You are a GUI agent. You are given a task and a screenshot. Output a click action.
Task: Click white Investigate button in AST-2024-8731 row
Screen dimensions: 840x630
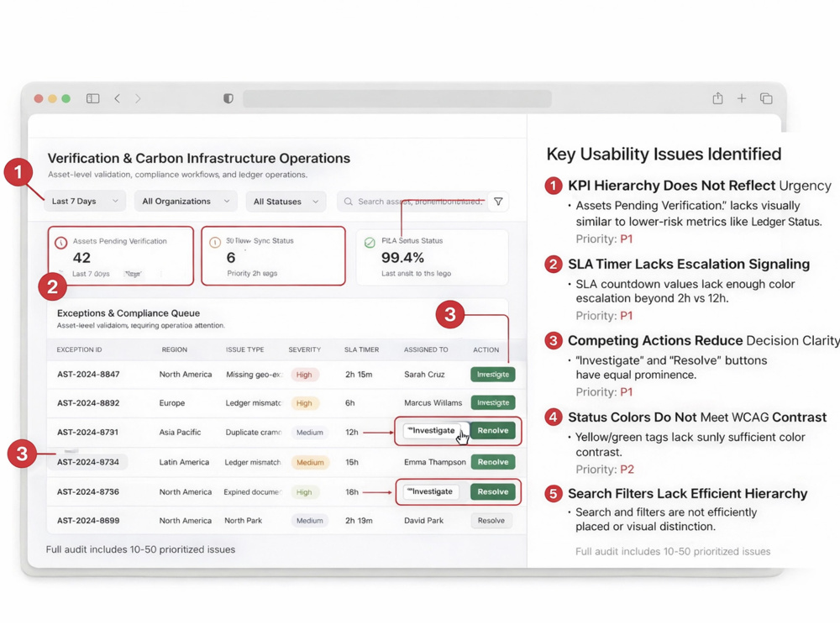(x=432, y=431)
